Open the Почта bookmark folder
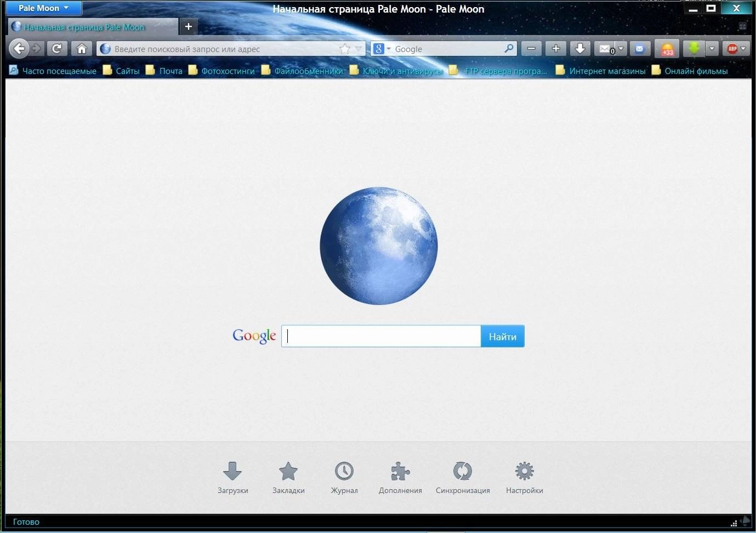 164,71
